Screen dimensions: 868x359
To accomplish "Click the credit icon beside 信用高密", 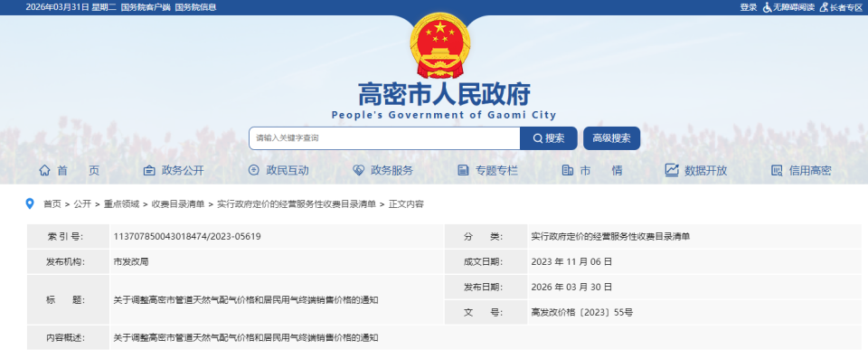I will click(777, 171).
